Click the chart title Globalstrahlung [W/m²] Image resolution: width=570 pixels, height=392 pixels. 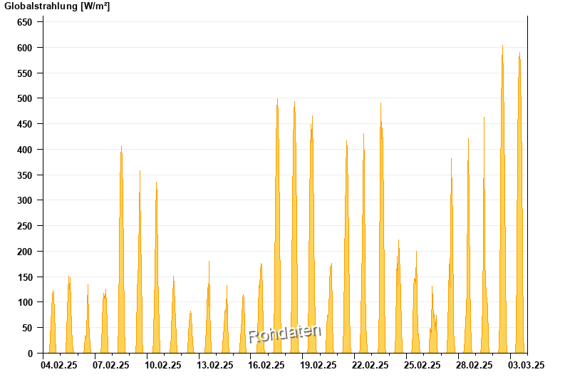pos(57,6)
